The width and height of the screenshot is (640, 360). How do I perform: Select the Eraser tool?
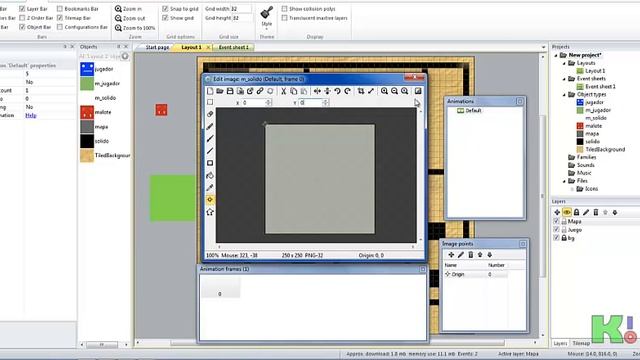click(x=210, y=114)
